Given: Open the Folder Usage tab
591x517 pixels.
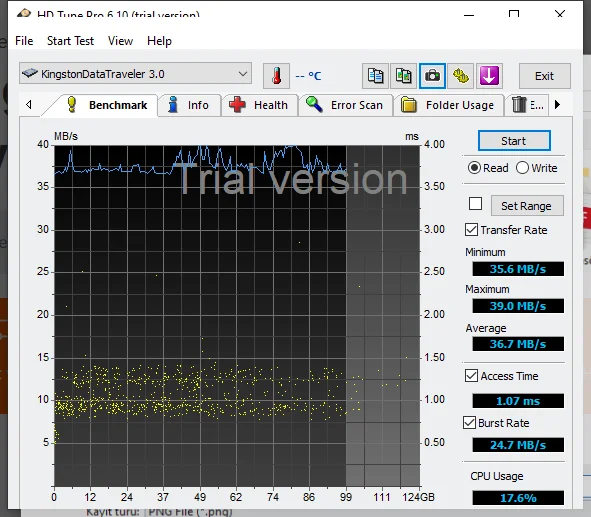Looking at the screenshot, I should click(x=449, y=105).
